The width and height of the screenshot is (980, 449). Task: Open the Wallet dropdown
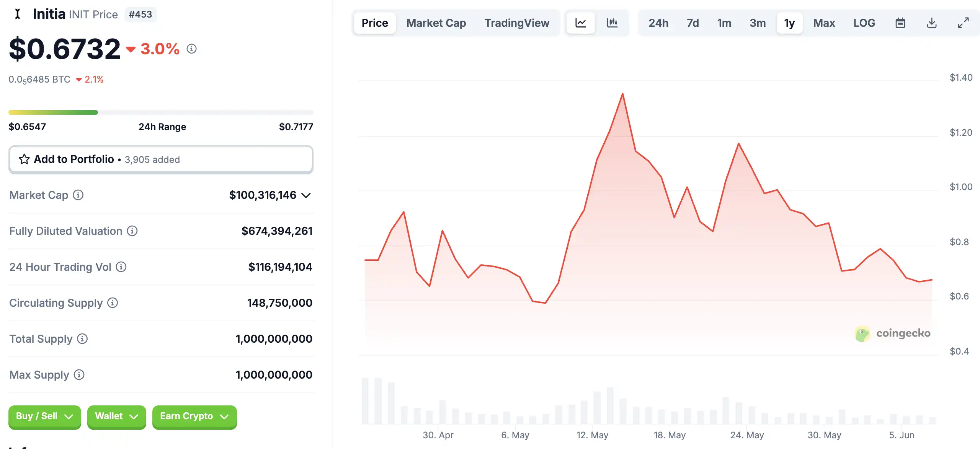point(116,416)
